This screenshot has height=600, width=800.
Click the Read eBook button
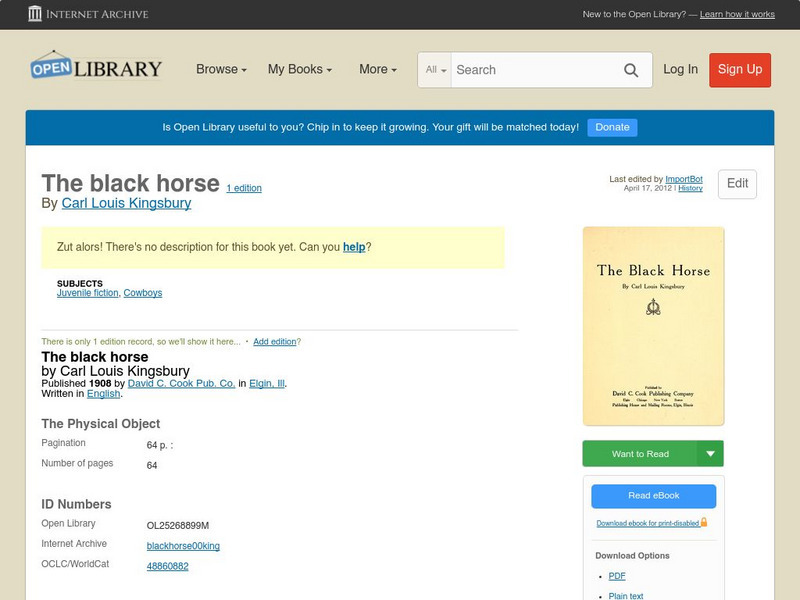pos(655,496)
